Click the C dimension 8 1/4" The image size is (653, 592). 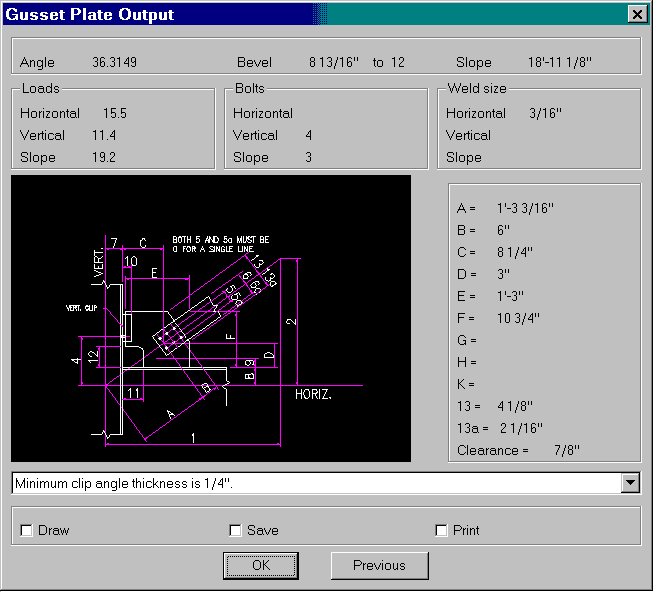(x=515, y=252)
